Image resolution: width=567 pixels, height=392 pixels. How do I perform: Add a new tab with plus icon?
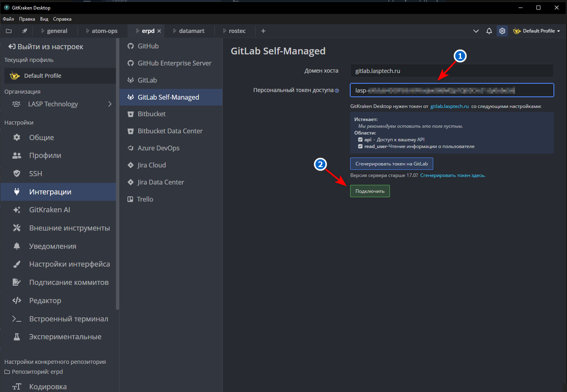click(x=263, y=31)
